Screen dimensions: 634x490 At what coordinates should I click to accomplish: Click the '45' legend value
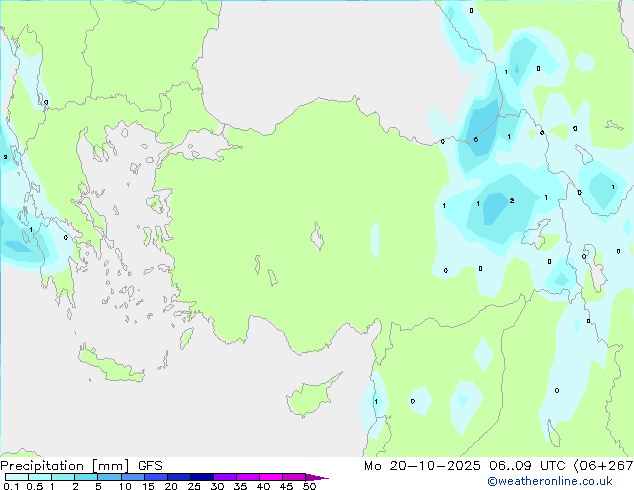(286, 486)
